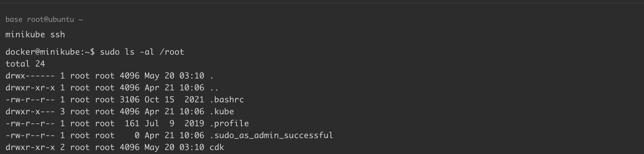Click the 'sudo ls -al /root' command
Viewport: 644px width, 154px height.
pos(142,52)
